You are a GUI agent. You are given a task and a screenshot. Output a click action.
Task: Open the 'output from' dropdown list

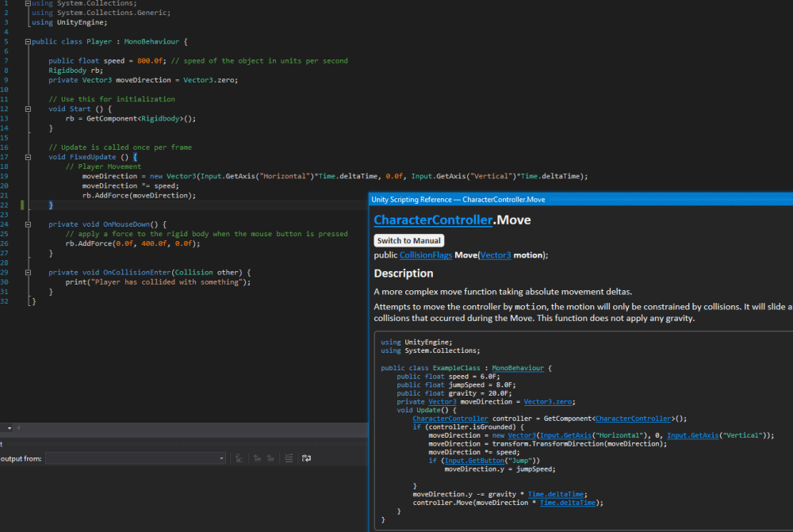(223, 457)
